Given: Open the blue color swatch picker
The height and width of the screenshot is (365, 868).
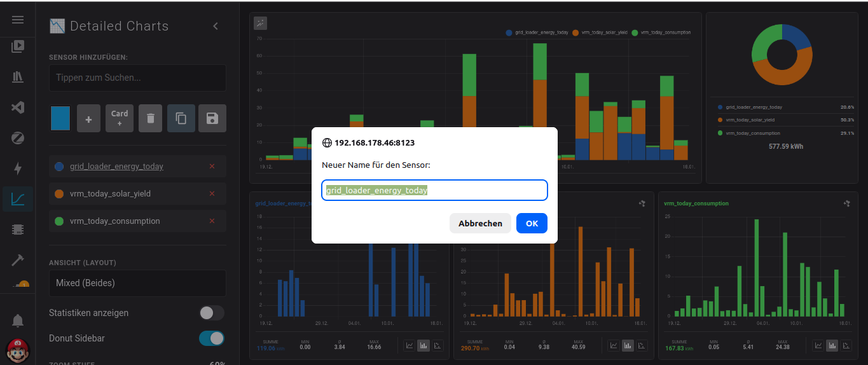Looking at the screenshot, I should [x=60, y=118].
